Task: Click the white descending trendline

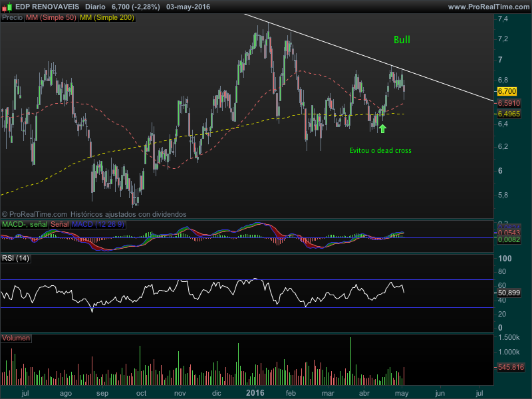Action: 369,57
